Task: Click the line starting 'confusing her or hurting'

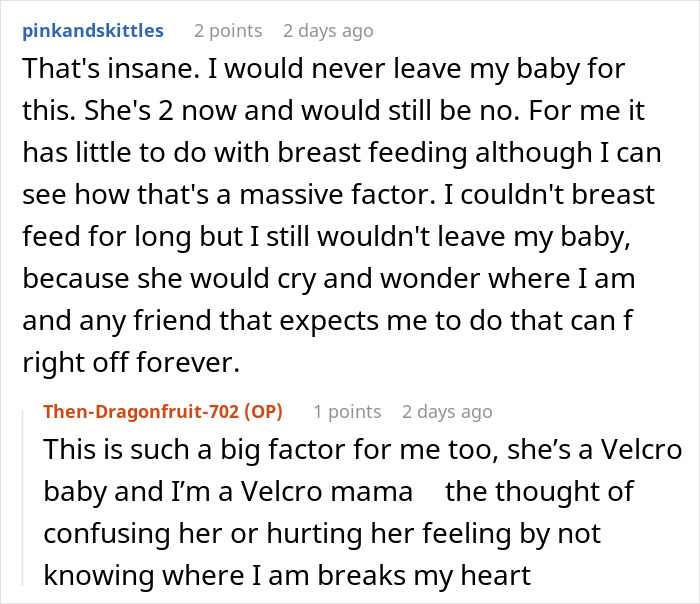Action: click(x=330, y=533)
